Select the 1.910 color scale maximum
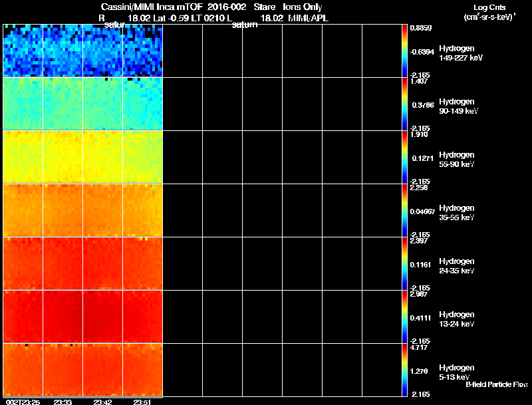532x405 pixels. 419,134
